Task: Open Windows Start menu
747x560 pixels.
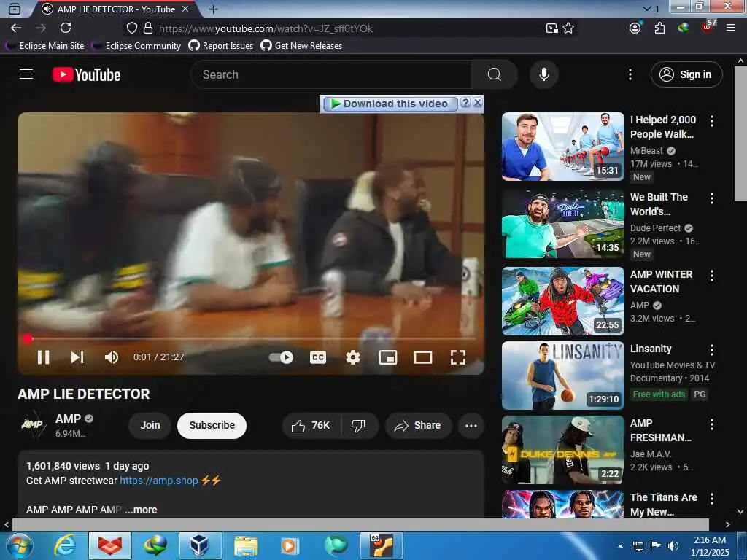Action: point(20,545)
